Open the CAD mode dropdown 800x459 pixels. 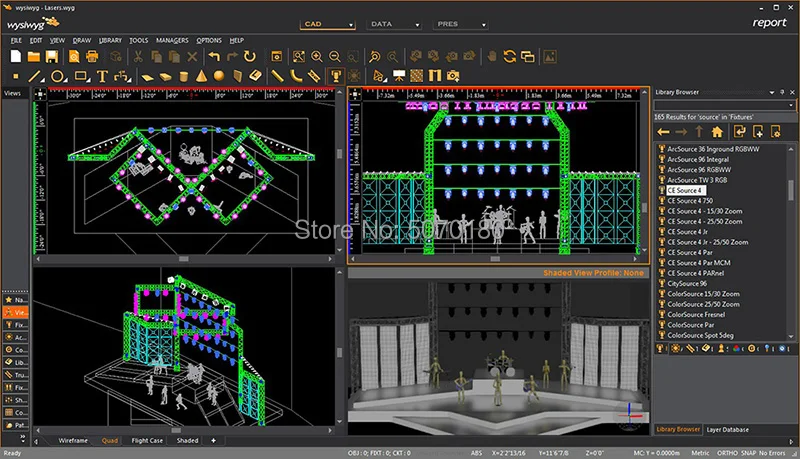[328, 24]
